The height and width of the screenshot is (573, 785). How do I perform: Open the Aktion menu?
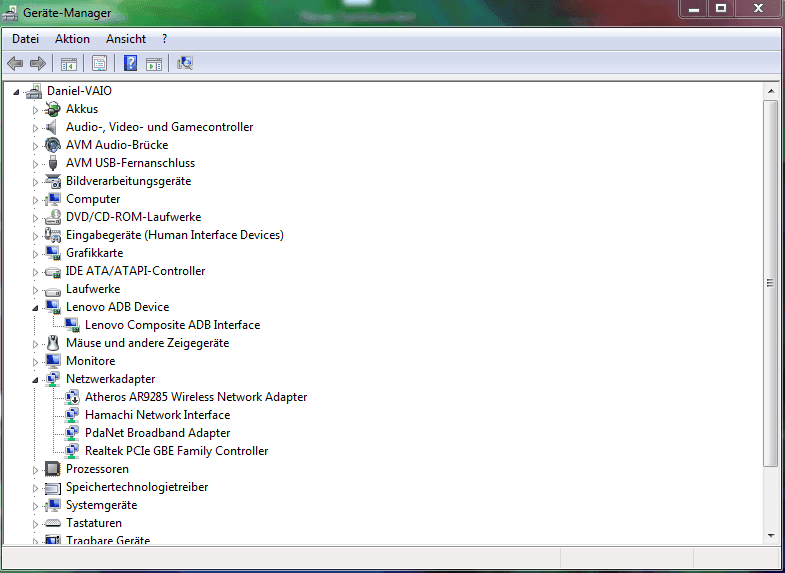coord(72,39)
